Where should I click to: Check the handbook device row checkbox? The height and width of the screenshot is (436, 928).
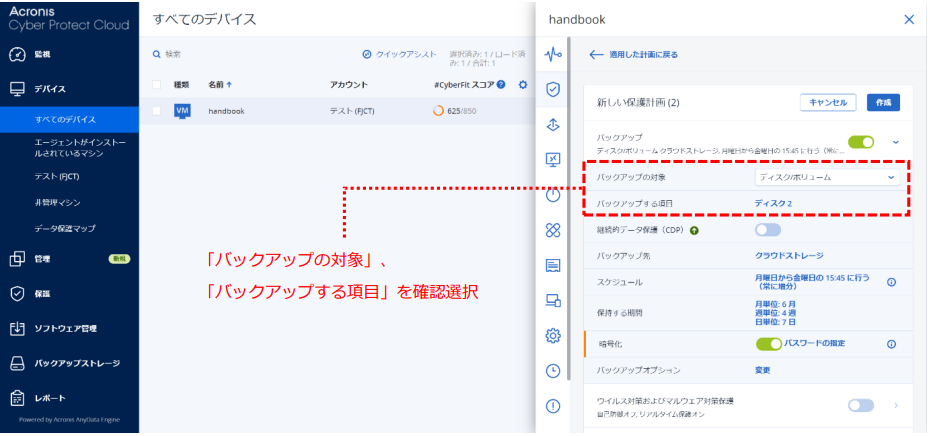[156, 111]
